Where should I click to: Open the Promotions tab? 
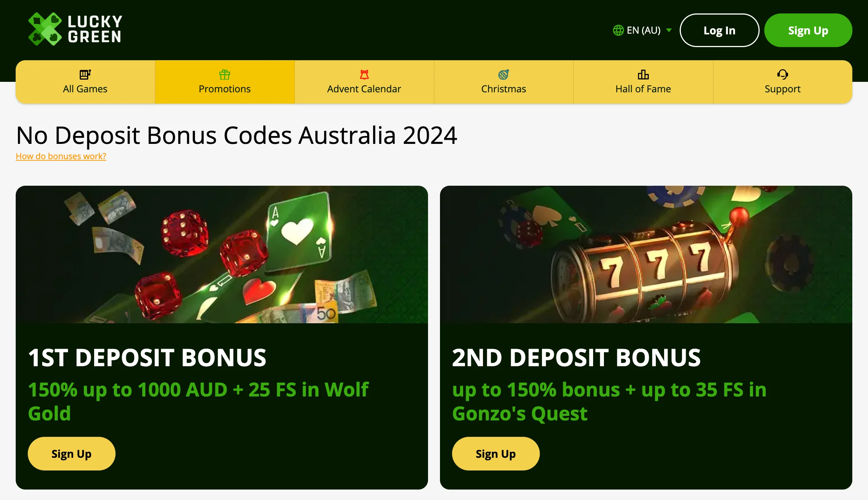point(224,82)
